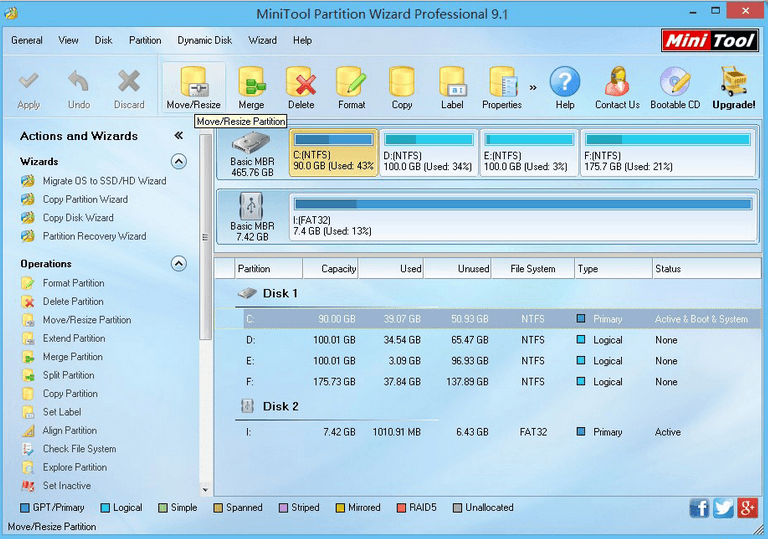Open the Wizard menu
This screenshot has width=768, height=539.
click(263, 41)
